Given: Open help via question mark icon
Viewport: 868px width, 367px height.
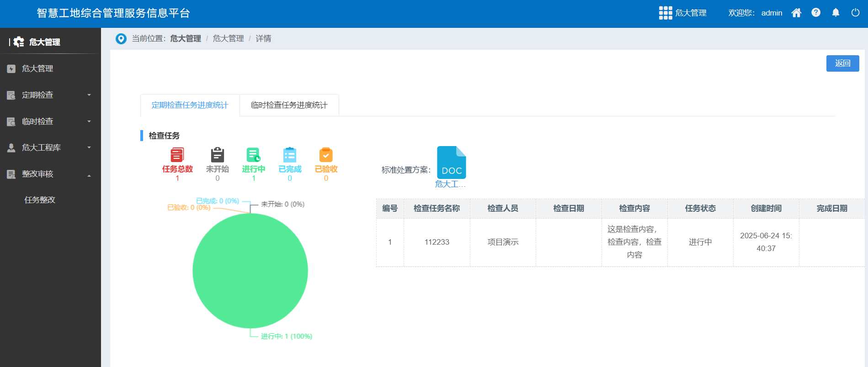Looking at the screenshot, I should 816,13.
